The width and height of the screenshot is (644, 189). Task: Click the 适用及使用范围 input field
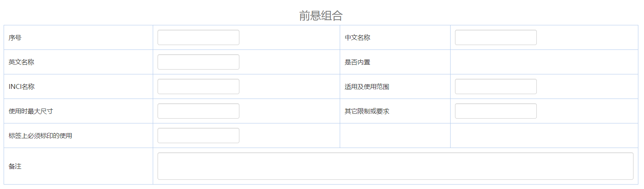pyautogui.click(x=495, y=86)
